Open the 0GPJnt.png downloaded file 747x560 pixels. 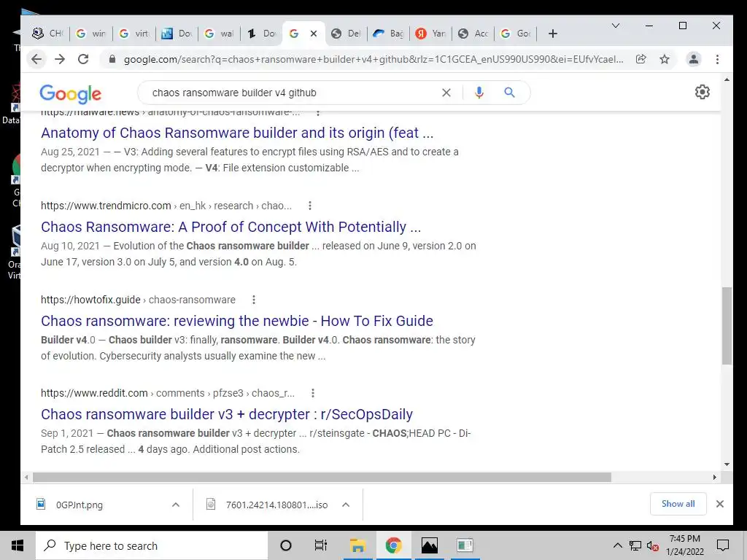79,505
